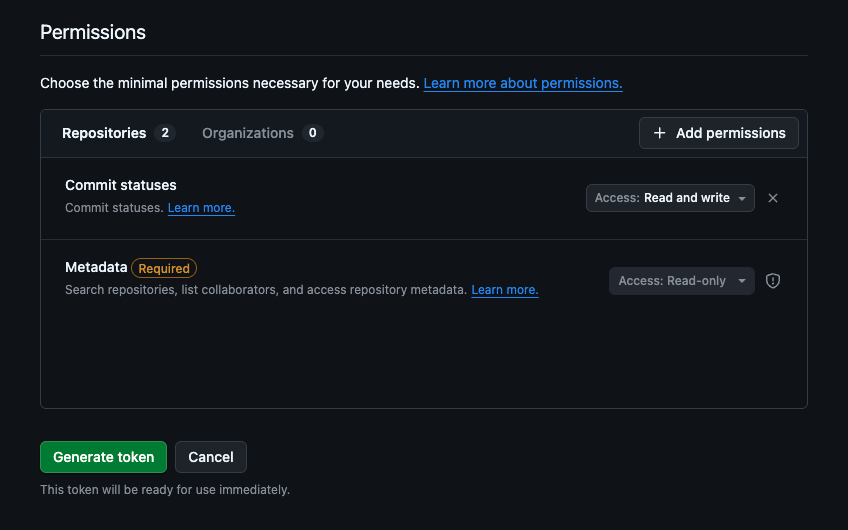Click the Commit statuses heading
The image size is (848, 530).
tap(121, 185)
